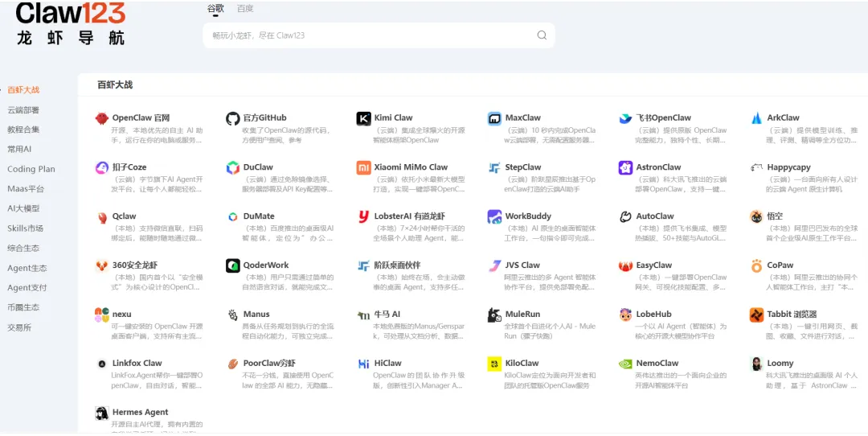Click the Qclaw red icon
Screen dimensions: 868x436
click(102, 216)
